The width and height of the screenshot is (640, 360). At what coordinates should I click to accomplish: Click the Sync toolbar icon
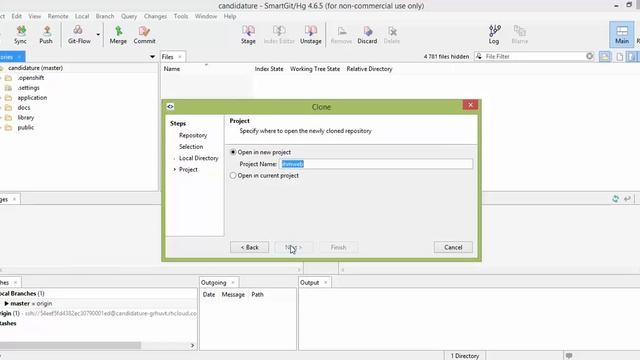click(20, 35)
